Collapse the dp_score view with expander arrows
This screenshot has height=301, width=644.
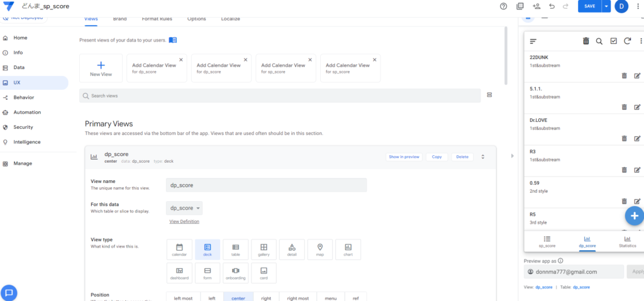[x=483, y=157]
